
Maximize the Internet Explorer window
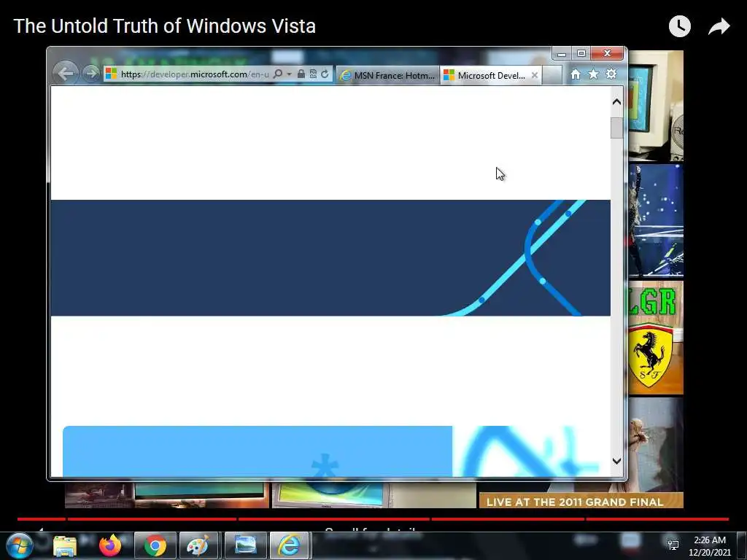pyautogui.click(x=581, y=53)
